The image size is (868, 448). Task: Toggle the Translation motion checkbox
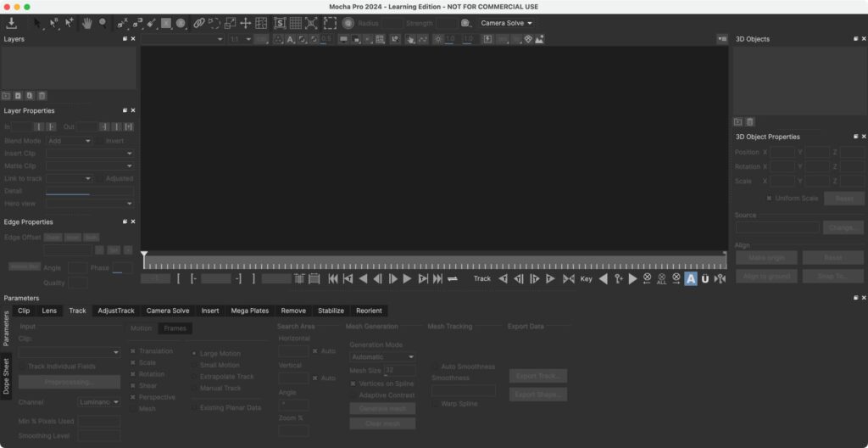(x=133, y=351)
